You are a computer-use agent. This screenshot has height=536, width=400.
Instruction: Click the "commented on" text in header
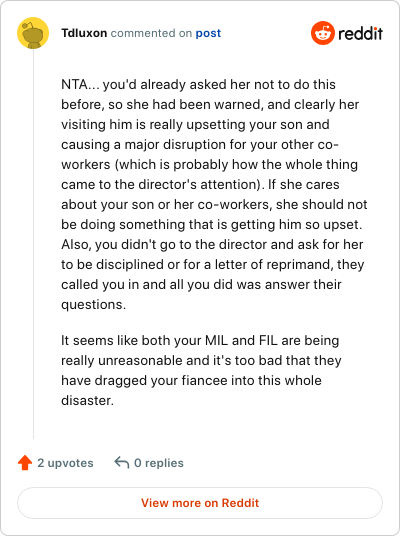pyautogui.click(x=151, y=33)
